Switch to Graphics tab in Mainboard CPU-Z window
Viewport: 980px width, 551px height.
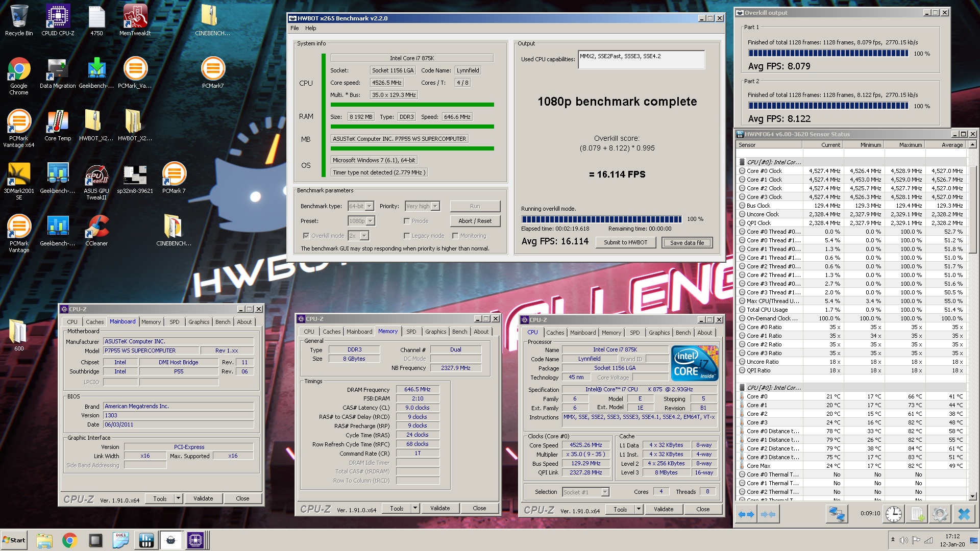(199, 322)
